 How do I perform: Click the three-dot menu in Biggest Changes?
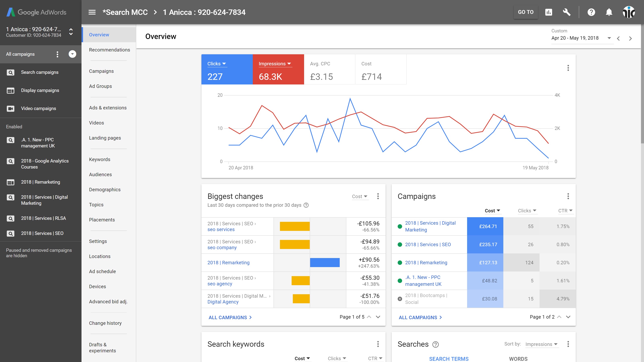378,196
